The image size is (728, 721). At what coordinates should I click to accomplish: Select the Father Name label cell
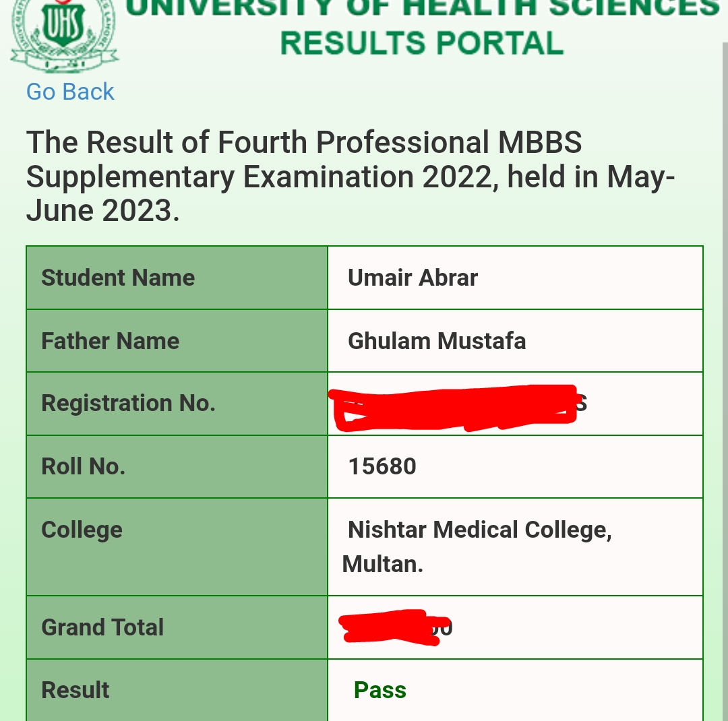pos(177,341)
